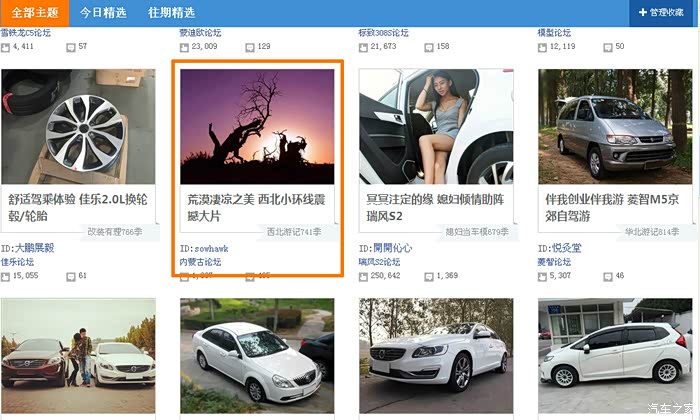Image resolution: width=700 pixels, height=420 pixels.
Task: Open the 蒙迪欧论坛 link
Action: pos(200,33)
